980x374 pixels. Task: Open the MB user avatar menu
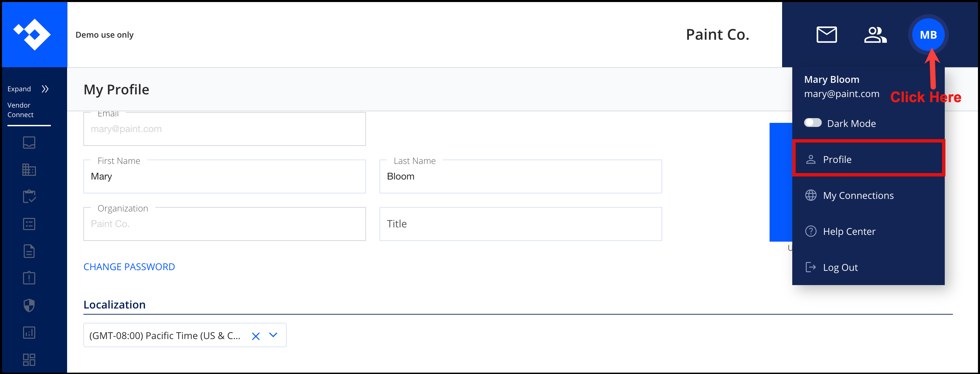(928, 35)
